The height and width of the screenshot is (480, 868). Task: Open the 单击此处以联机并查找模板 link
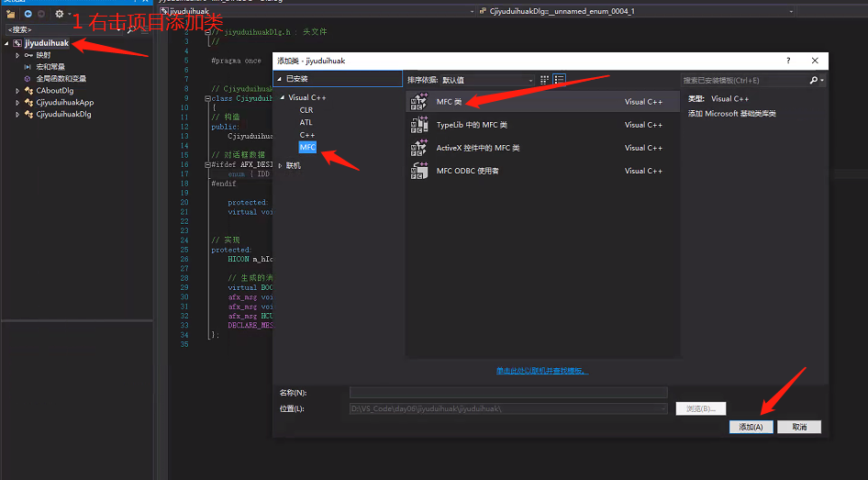point(542,371)
